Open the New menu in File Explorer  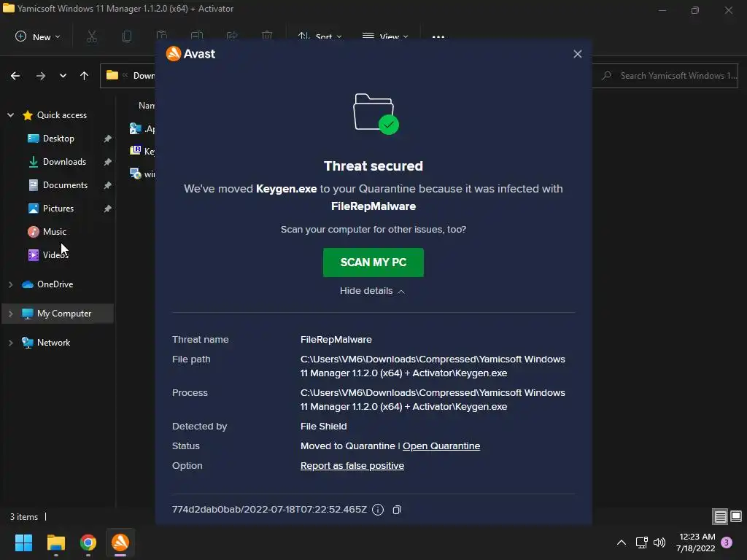point(38,36)
